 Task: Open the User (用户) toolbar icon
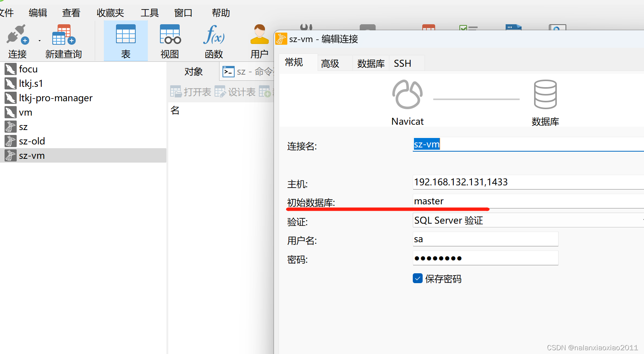(x=260, y=34)
